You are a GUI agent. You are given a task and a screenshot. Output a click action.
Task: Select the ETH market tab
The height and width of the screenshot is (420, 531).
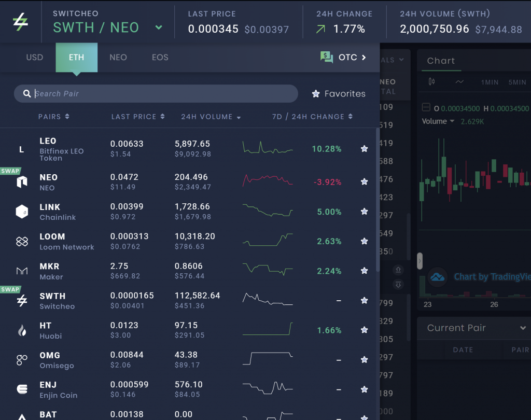coord(77,57)
